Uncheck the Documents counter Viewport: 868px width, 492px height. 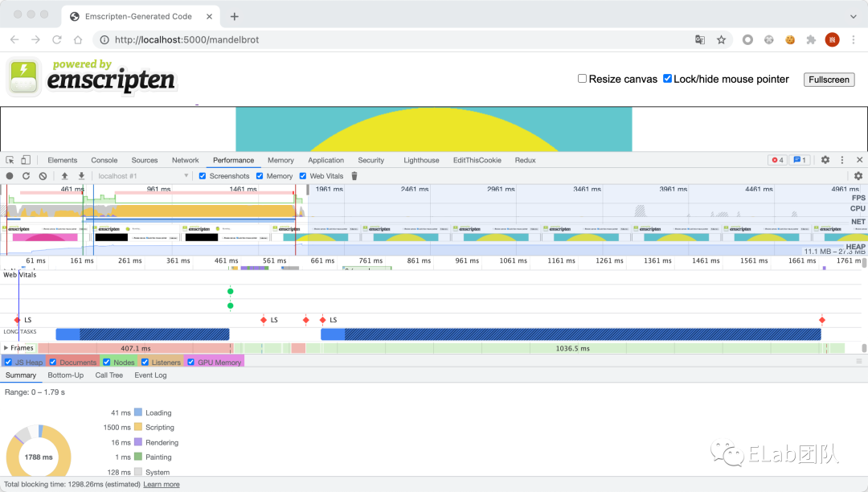(x=53, y=362)
